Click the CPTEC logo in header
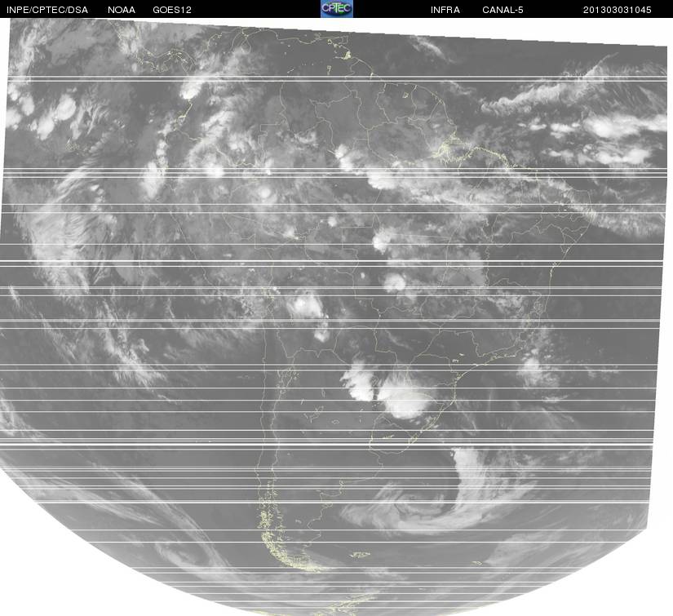Screen dimensions: 673x616 (x=337, y=9)
